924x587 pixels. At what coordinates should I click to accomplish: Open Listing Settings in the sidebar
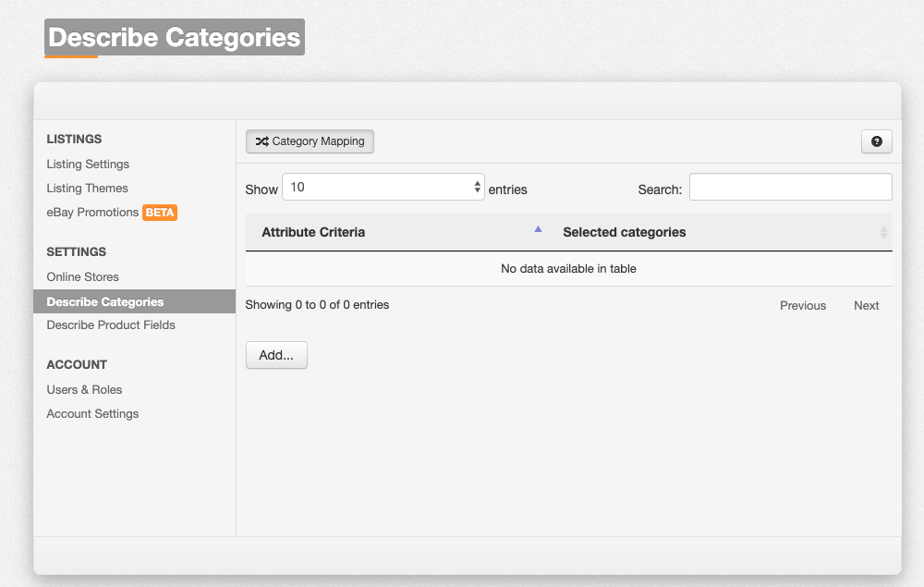tap(88, 165)
